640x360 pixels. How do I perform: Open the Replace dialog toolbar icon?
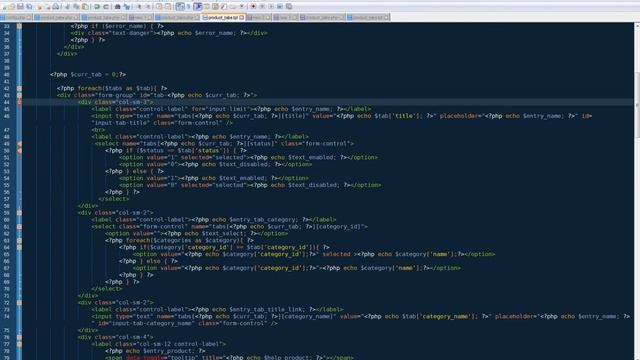pos(127,7)
